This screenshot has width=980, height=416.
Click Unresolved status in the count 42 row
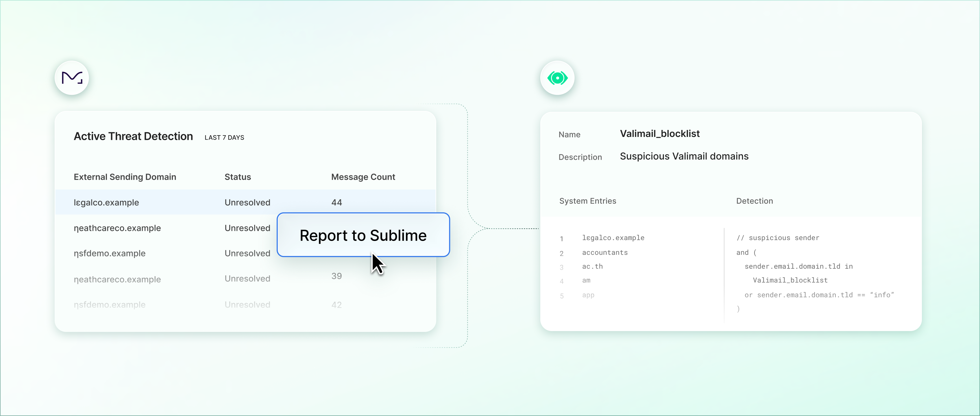pyautogui.click(x=247, y=305)
